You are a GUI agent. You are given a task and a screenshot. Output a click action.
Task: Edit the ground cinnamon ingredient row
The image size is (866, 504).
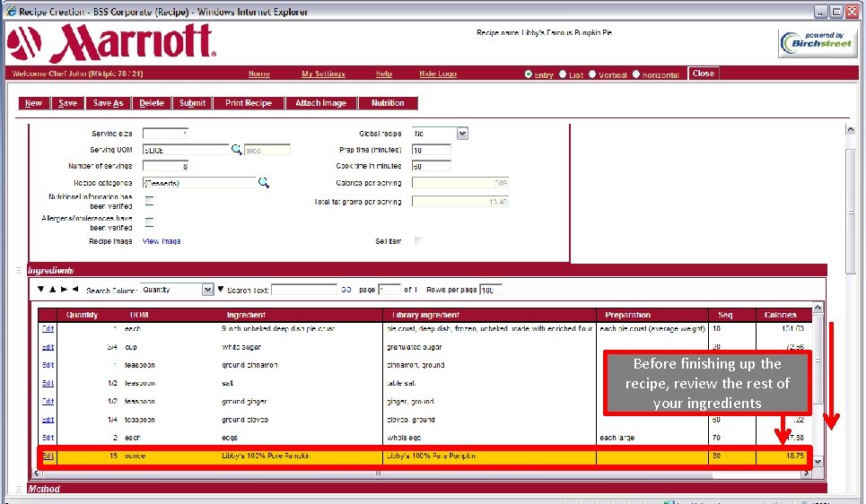[x=48, y=365]
